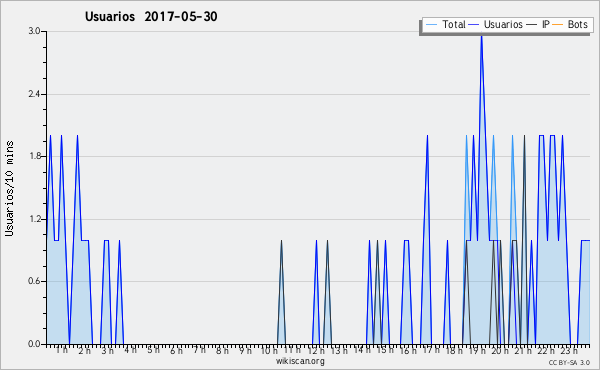Click the x-axis label '1 h'
The height and width of the screenshot is (370, 600).
tap(62, 350)
